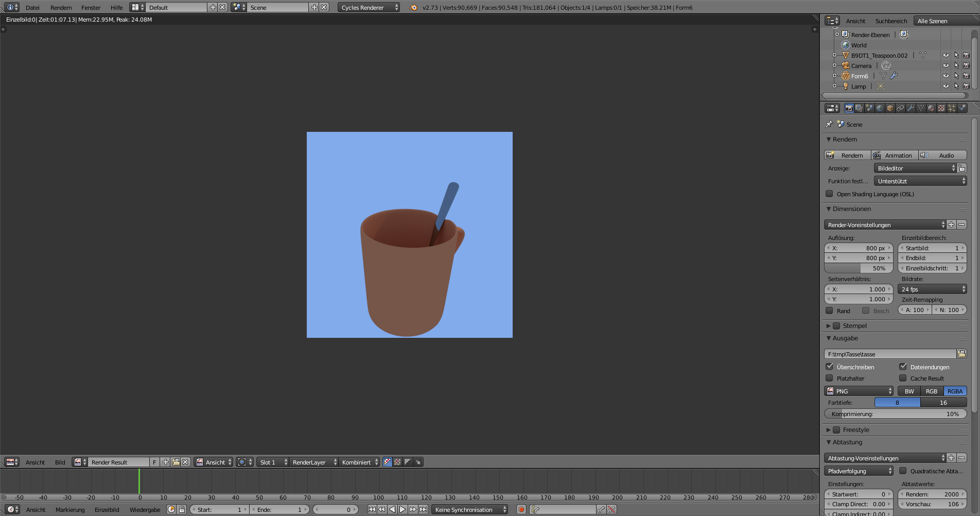Open the Fenster menu
980x516 pixels.
click(x=91, y=7)
